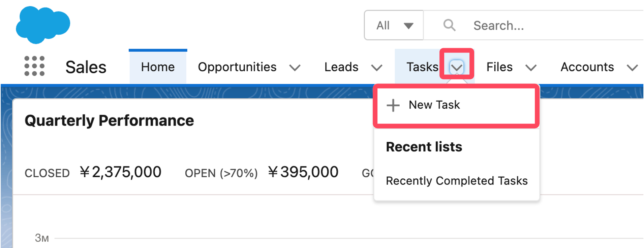The image size is (644, 248).
Task: Open the All search scope dropdown
Action: click(394, 25)
